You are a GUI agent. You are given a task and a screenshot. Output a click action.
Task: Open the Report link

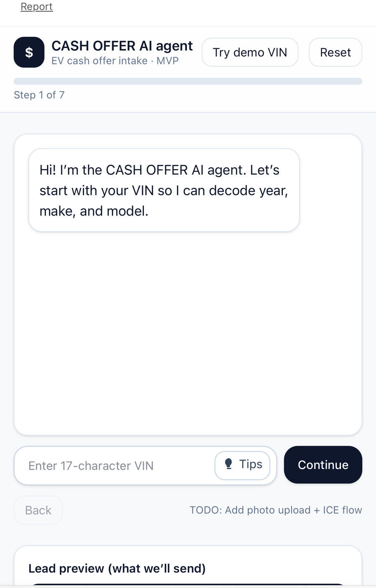36,7
